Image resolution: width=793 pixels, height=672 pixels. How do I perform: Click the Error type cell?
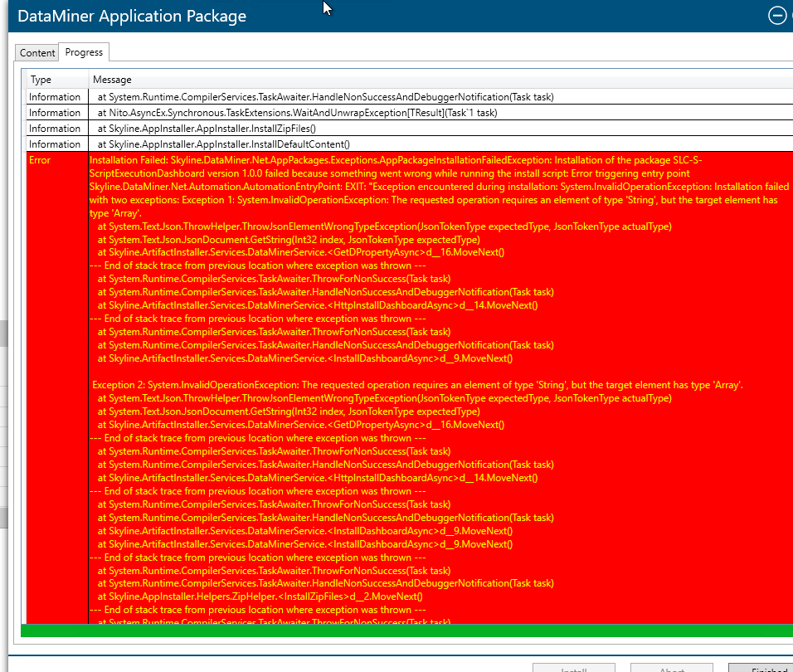click(x=57, y=387)
